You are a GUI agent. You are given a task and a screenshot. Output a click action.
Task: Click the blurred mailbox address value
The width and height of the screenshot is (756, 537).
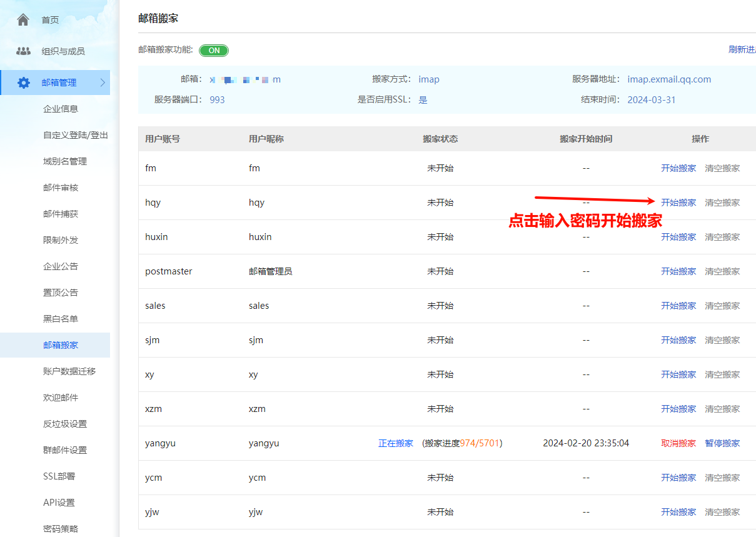(x=245, y=79)
